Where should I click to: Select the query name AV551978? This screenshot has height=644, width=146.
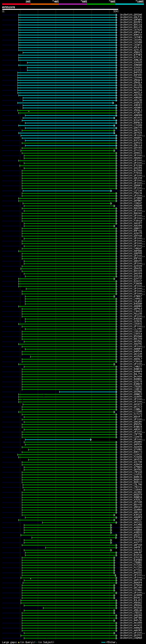coord(8,7)
